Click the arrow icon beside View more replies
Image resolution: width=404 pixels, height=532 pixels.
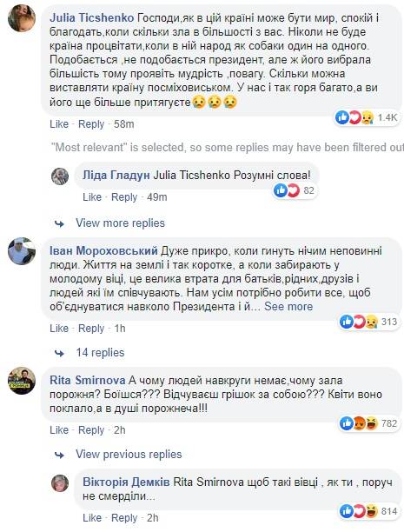[59, 223]
